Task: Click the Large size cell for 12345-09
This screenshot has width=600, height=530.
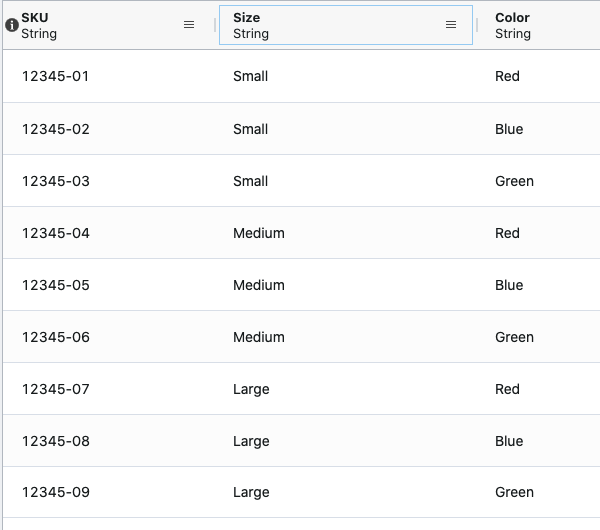Action: 250,492
